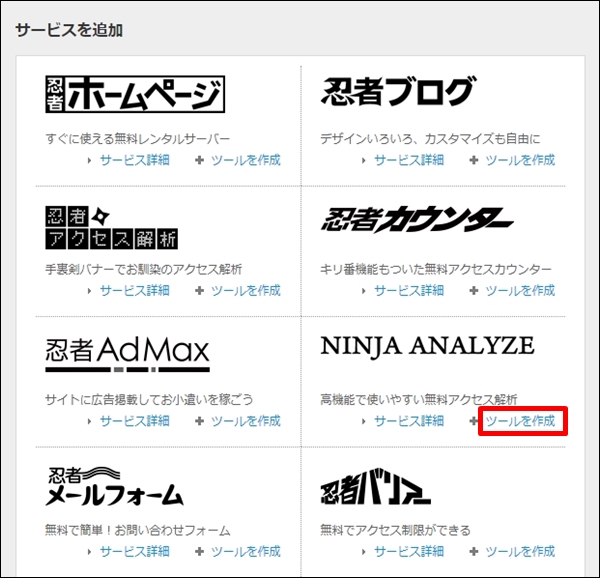The width and height of the screenshot is (600, 578).
Task: Click text 手裏剣バナーでお馴染のアクセス解析
Action: 143,269
